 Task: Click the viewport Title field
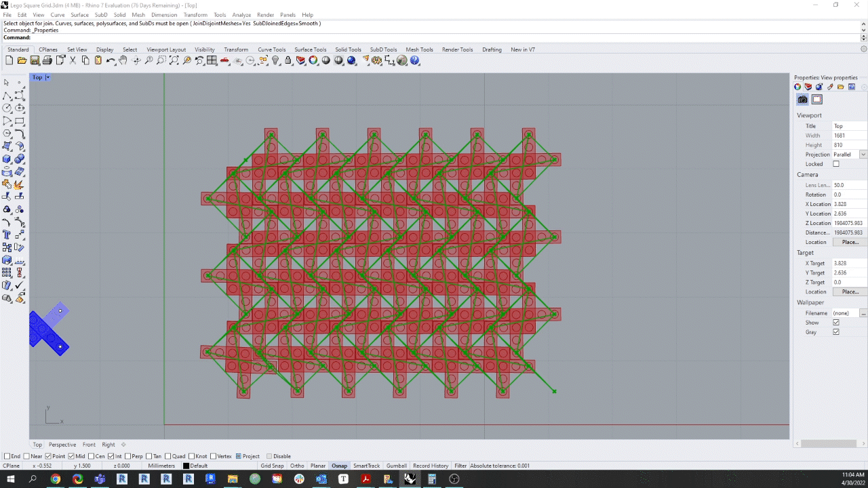(850, 126)
